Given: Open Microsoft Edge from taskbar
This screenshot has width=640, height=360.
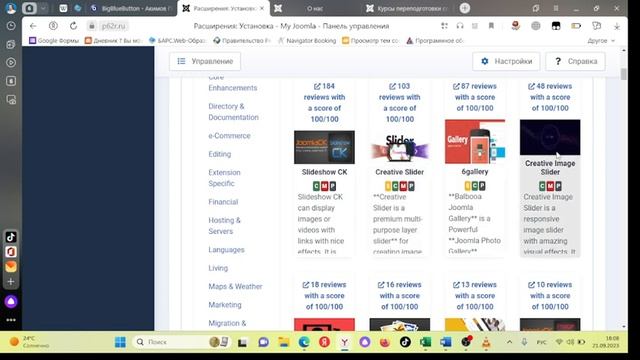Looking at the screenshot, I should [304, 342].
